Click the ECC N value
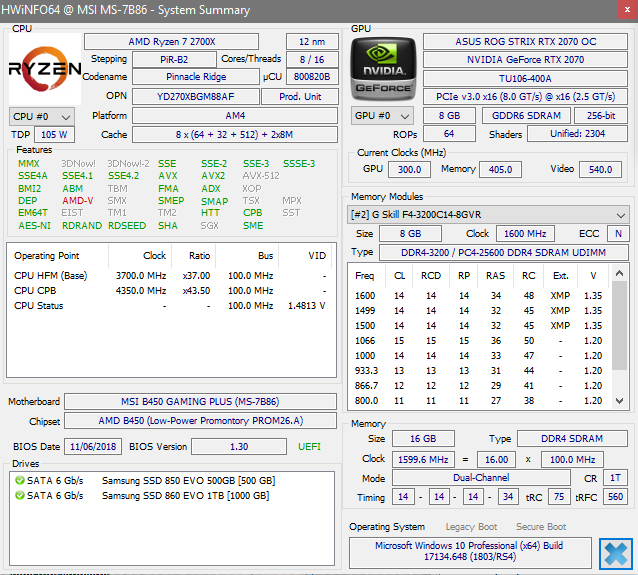The image size is (638, 575). [x=618, y=234]
